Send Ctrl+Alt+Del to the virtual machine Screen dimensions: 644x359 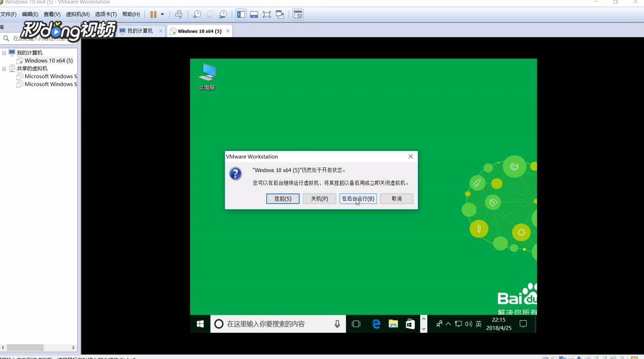(x=179, y=14)
